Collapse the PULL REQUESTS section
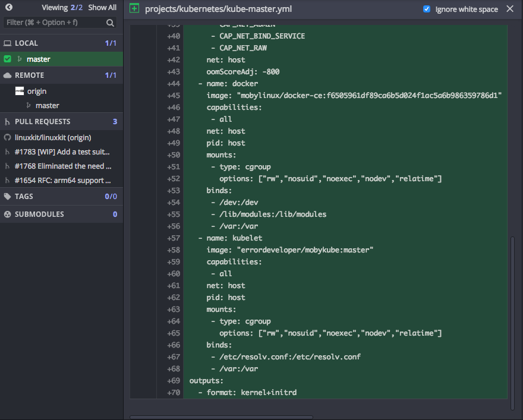Image resolution: width=523 pixels, height=420 pixels. tap(42, 122)
